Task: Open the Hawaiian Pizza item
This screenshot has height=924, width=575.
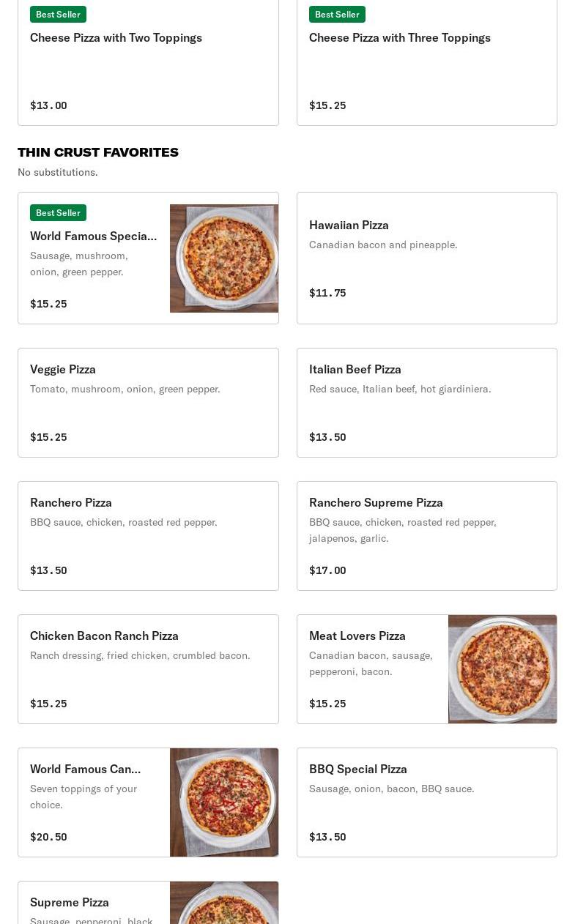Action: coord(427,258)
